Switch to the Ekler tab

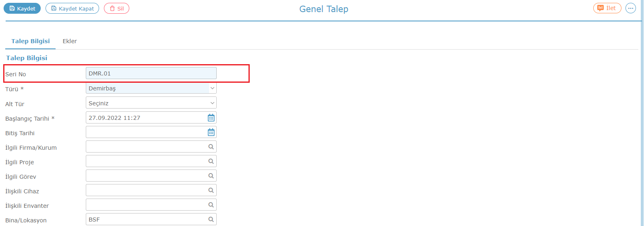pos(70,41)
